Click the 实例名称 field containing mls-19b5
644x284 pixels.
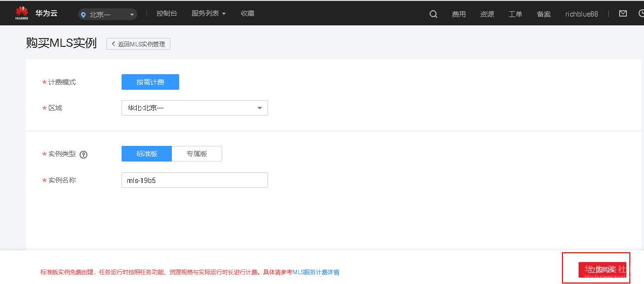(x=194, y=180)
